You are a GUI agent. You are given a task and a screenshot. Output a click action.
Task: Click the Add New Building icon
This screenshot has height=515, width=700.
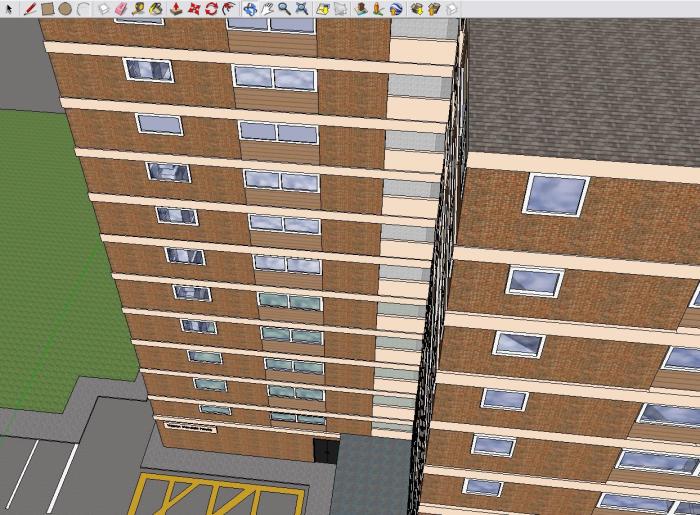click(361, 8)
